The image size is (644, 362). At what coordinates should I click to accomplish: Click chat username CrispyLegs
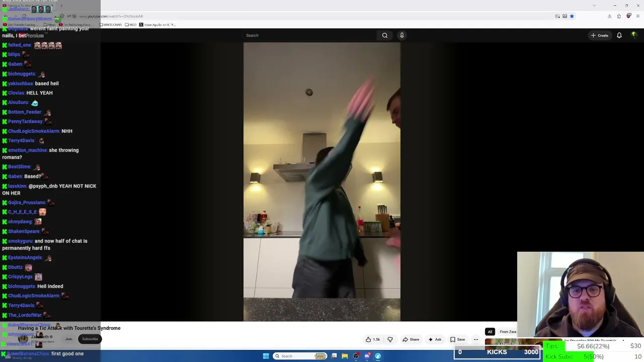pos(20,277)
